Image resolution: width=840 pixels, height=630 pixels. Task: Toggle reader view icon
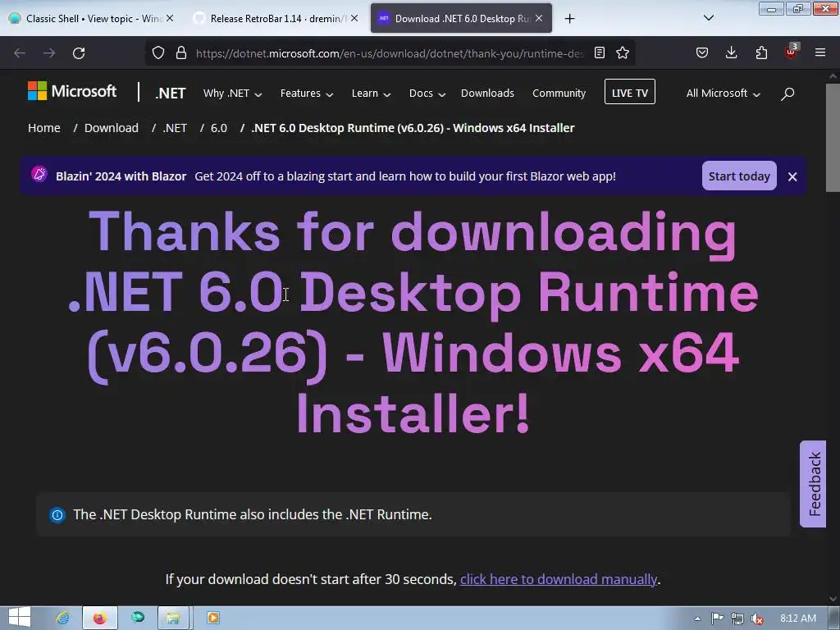[600, 52]
